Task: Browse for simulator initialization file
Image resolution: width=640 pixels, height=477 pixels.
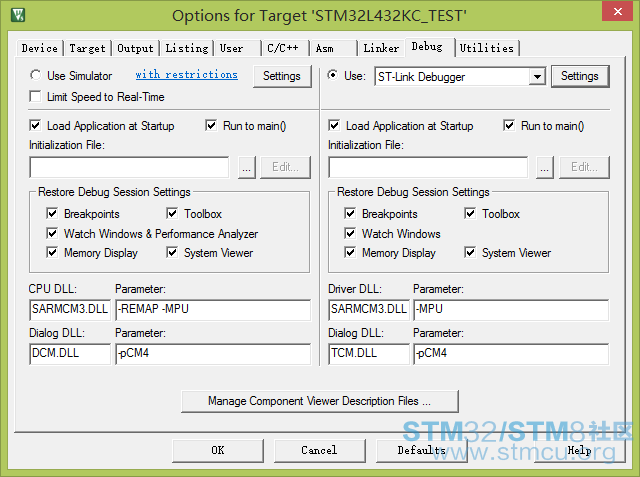Action: coord(247,167)
